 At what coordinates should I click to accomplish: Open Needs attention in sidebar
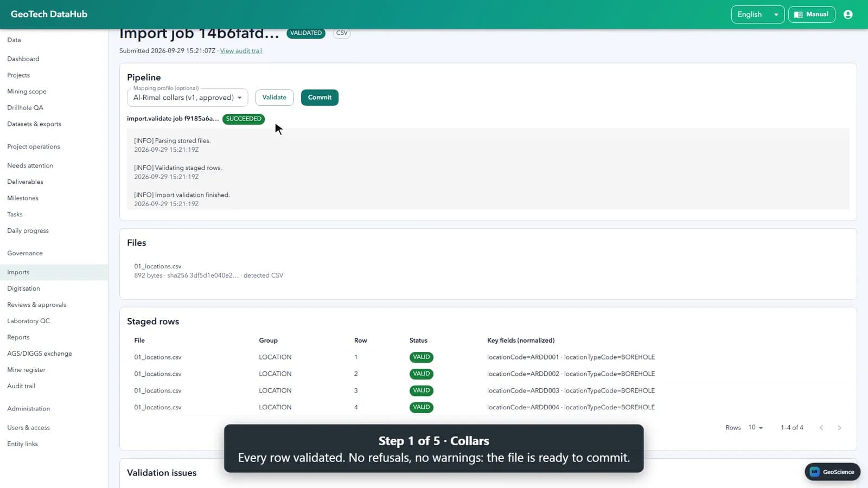coord(30,165)
